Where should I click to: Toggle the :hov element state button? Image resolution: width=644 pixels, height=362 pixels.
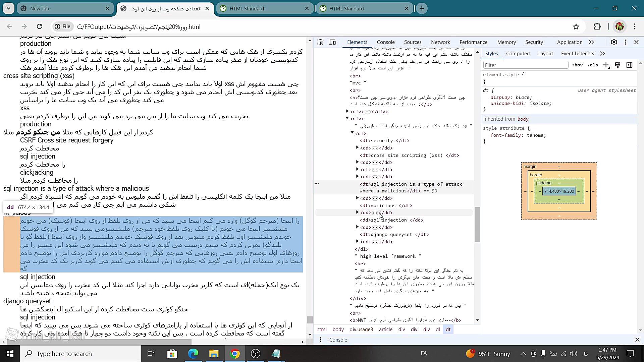coord(577,65)
